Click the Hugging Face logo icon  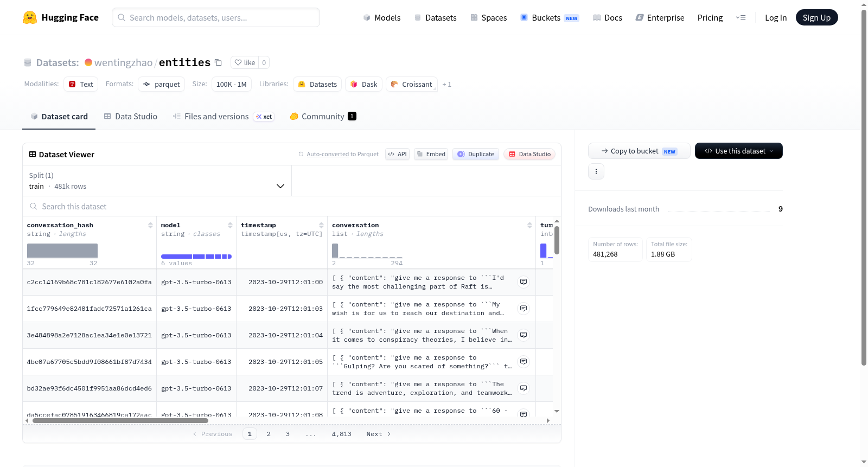[x=30, y=17]
